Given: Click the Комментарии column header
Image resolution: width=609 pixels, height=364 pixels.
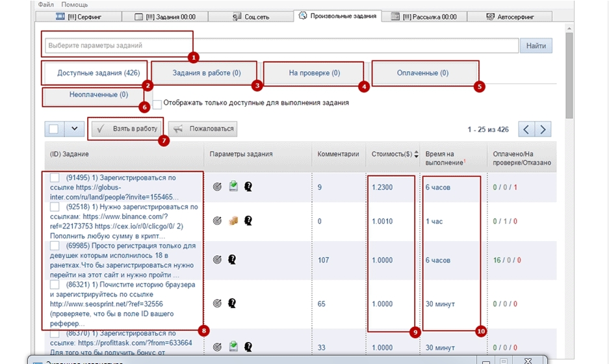Looking at the screenshot, I should (338, 154).
